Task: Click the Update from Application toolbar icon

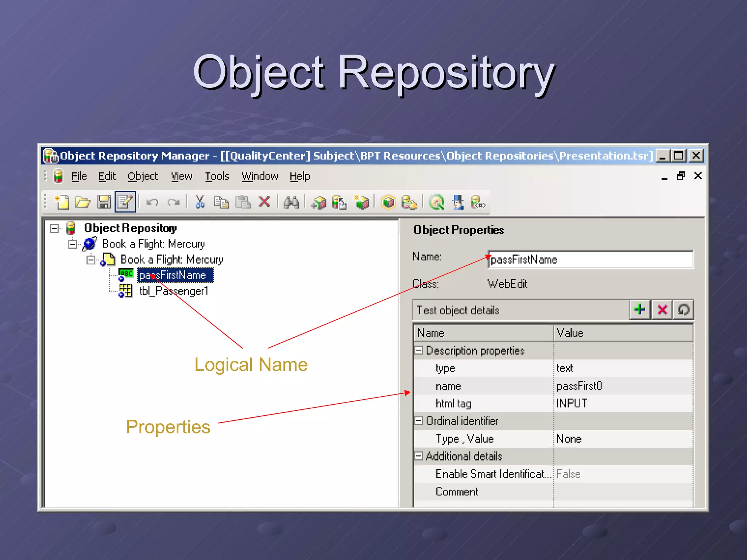Action: 340,202
